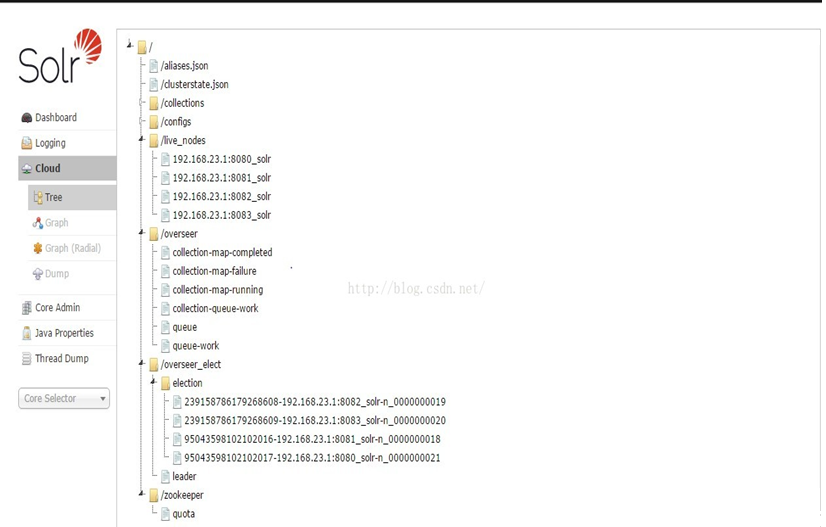Collapse the /live_nodes folder arrow
Screen dimensions: 826x527
click(x=141, y=139)
